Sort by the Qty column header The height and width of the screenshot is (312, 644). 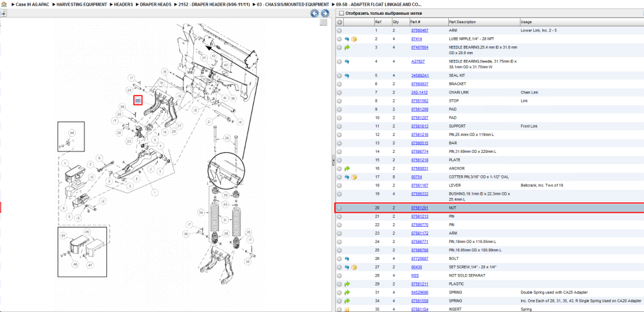pyautogui.click(x=396, y=22)
